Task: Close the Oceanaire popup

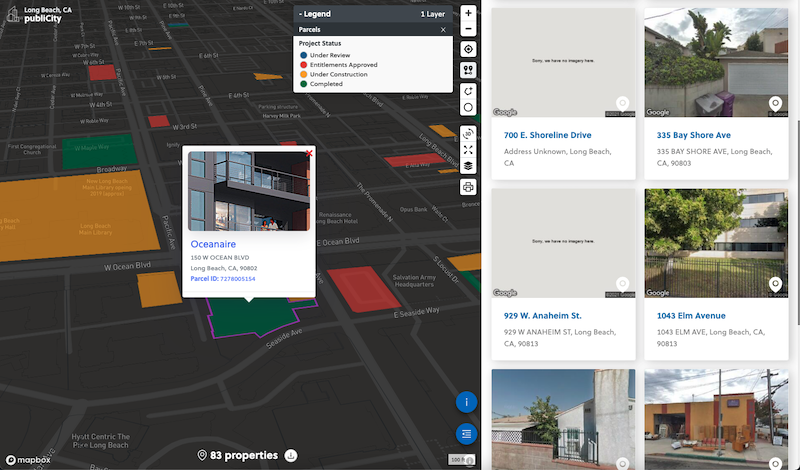Action: pyautogui.click(x=309, y=153)
